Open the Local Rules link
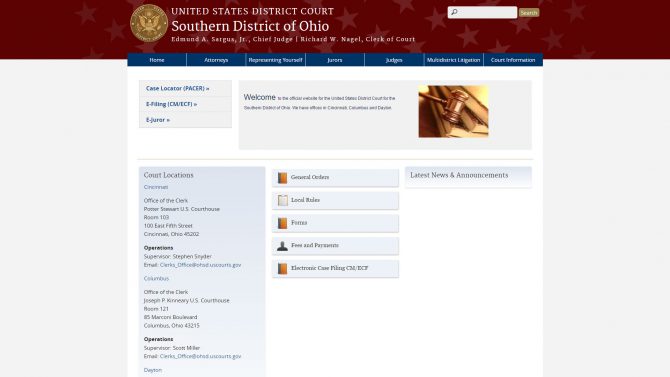The height and width of the screenshot is (377, 670). point(335,200)
